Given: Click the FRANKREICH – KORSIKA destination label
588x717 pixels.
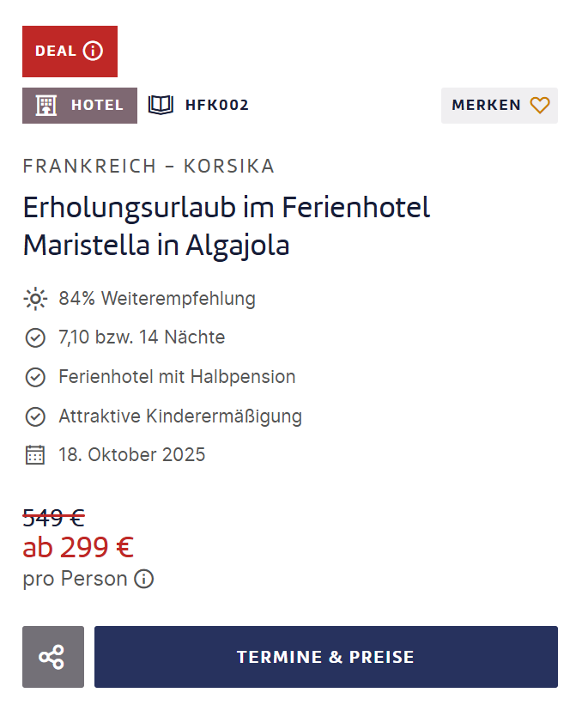Looking at the screenshot, I should pyautogui.click(x=148, y=166).
